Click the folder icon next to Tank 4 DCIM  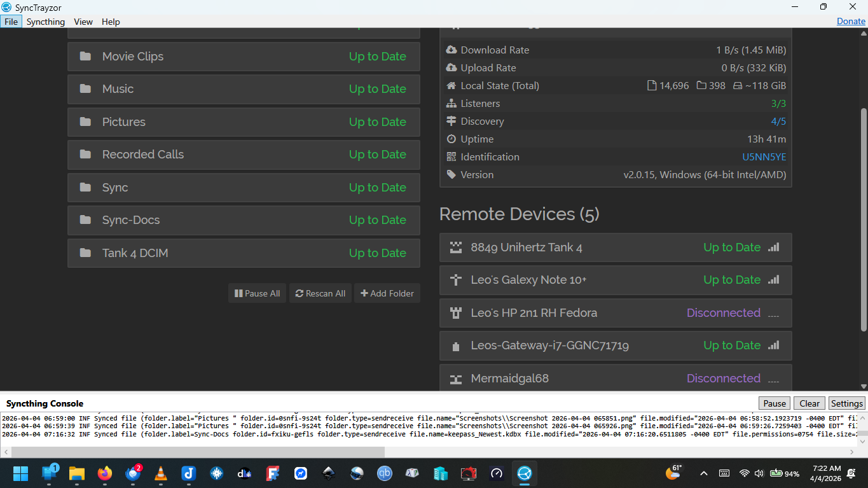pos(85,253)
